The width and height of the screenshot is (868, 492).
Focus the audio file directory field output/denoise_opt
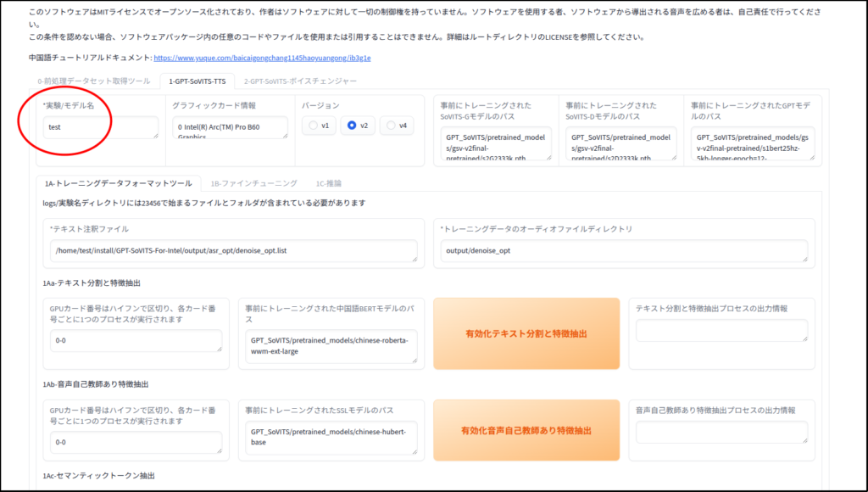click(x=624, y=251)
